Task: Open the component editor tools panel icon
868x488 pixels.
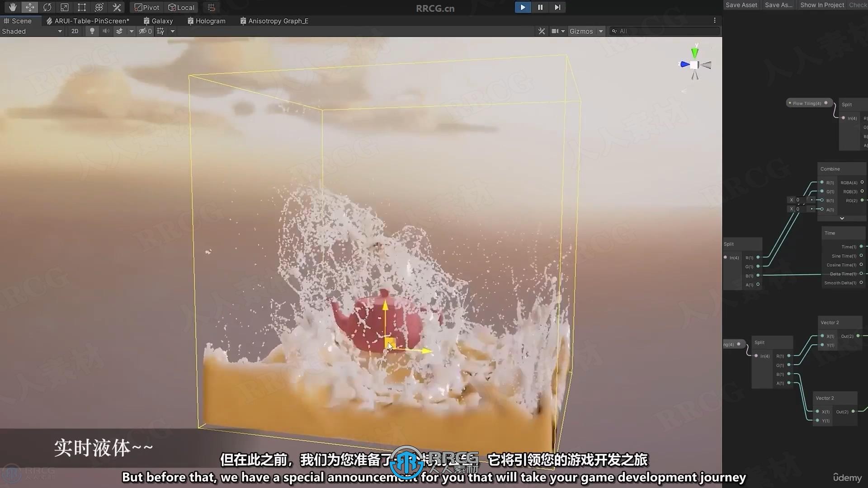Action: point(542,31)
